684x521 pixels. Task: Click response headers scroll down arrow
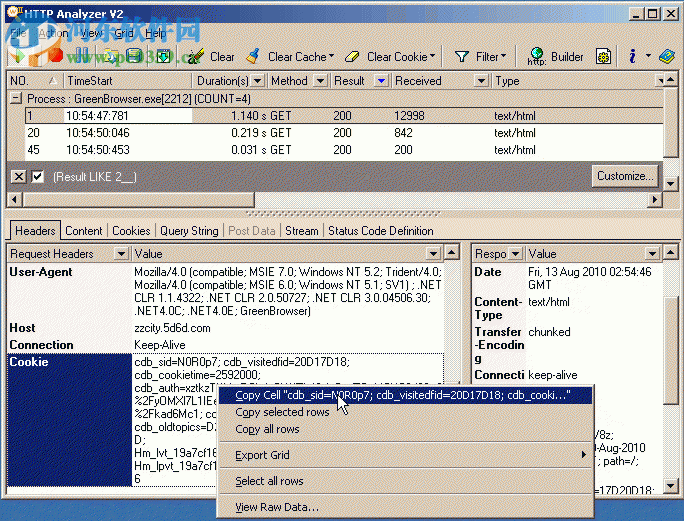tap(670, 485)
